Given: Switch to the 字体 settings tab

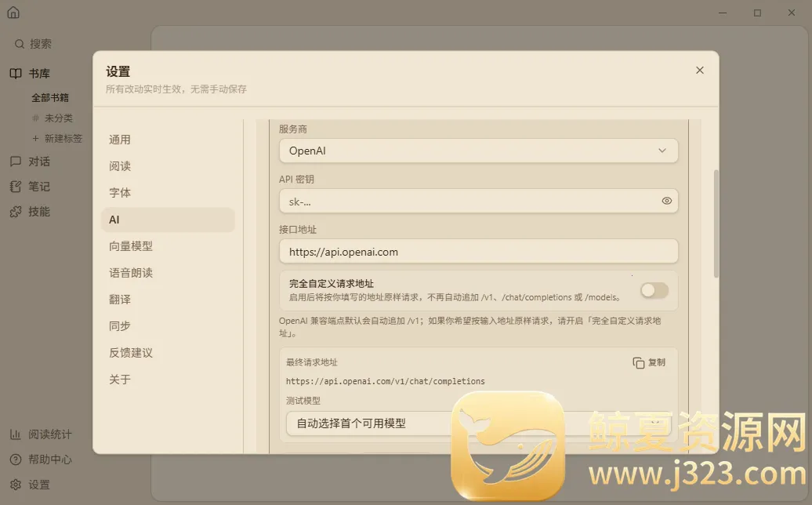Looking at the screenshot, I should tap(168, 193).
